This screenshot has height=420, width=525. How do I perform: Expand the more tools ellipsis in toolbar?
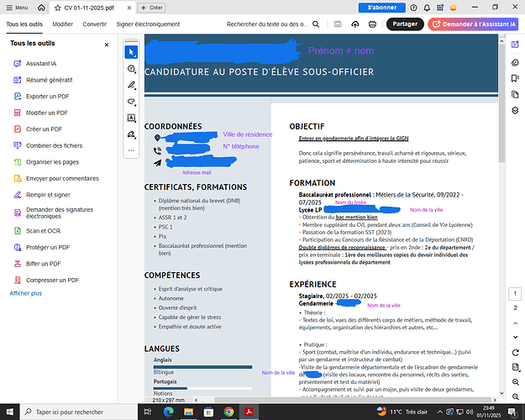(131, 151)
